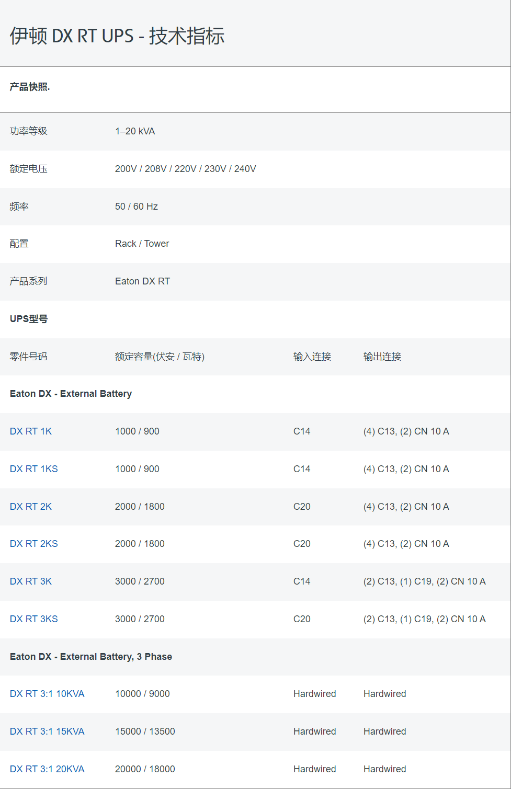Click the output connection cell of DX RT 2K row
The image size is (511, 812).
point(406,507)
